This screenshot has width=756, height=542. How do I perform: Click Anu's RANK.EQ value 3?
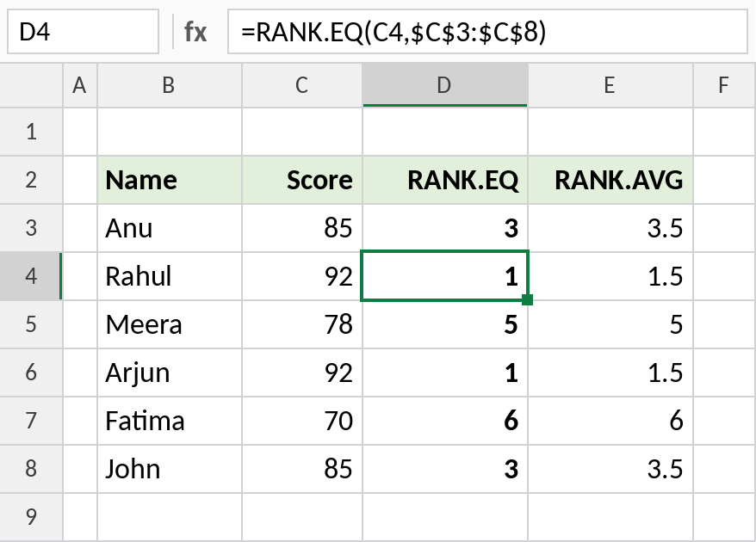click(x=445, y=228)
